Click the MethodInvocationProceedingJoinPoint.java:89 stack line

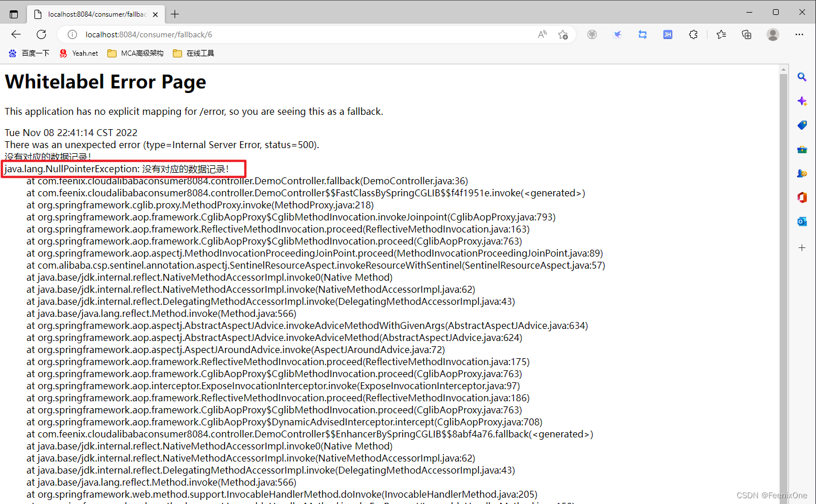coord(315,253)
